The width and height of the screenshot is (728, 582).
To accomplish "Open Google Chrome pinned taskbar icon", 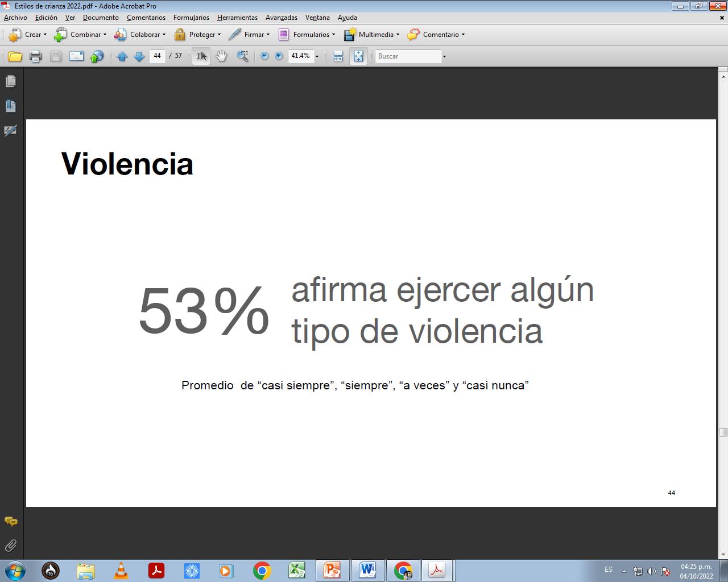I will pos(262,570).
